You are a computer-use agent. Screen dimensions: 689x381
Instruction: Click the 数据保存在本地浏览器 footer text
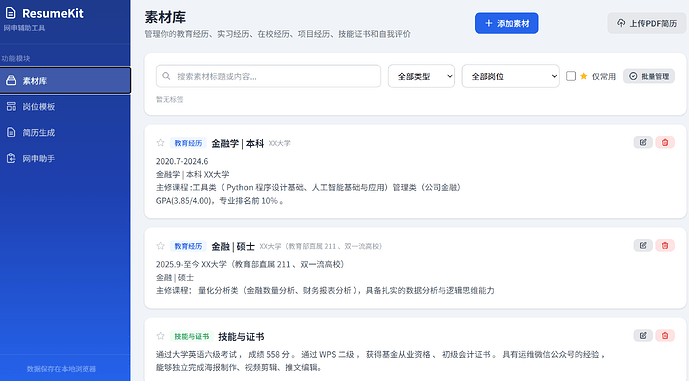[61, 369]
